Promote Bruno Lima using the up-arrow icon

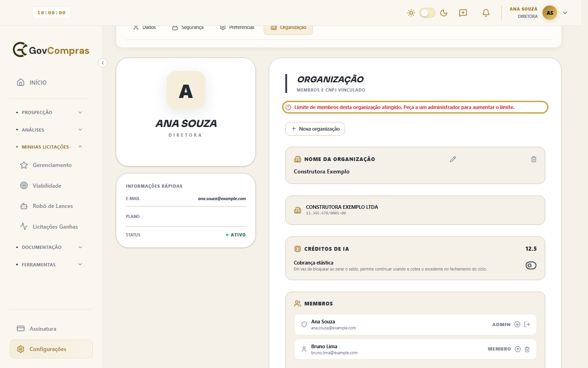pyautogui.click(x=518, y=349)
